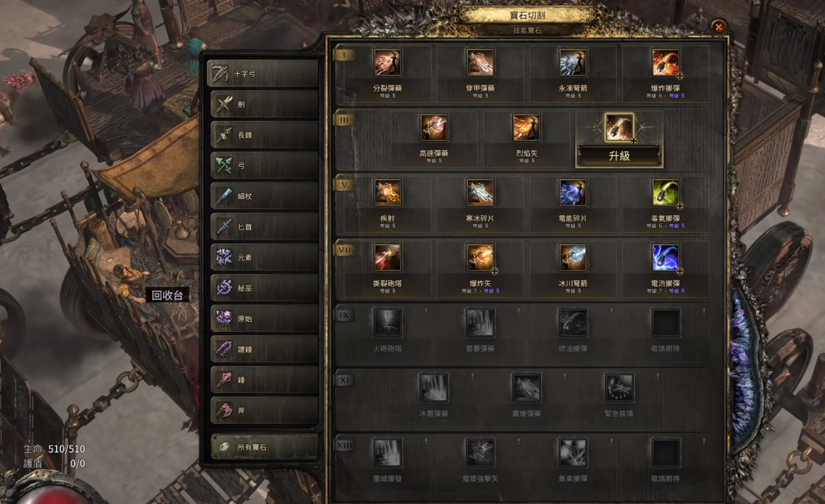This screenshot has height=504, width=825.
Task: Click the 回收台 salvage bench label
Action: click(168, 295)
